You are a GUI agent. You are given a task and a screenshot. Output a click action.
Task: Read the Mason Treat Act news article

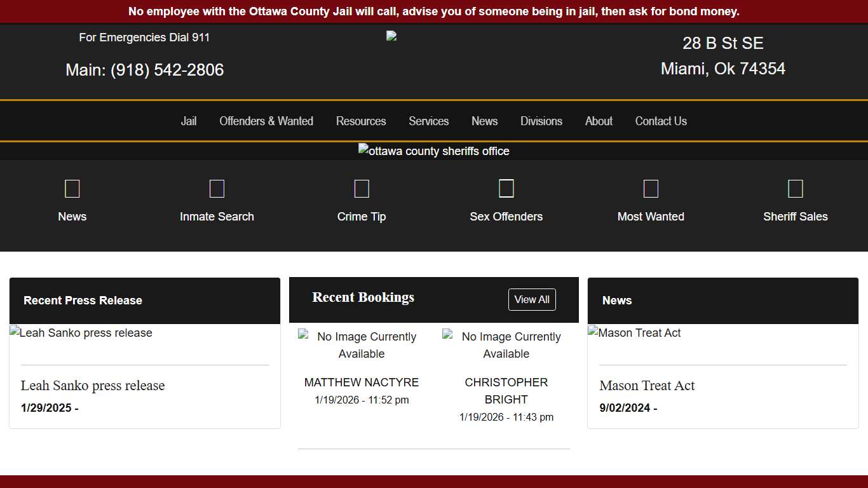pyautogui.click(x=648, y=386)
